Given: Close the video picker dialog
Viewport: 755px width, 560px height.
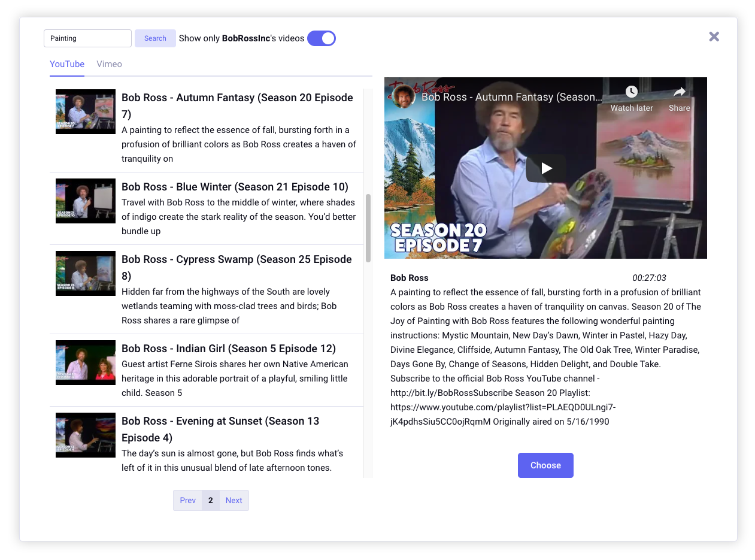Looking at the screenshot, I should pos(714,37).
